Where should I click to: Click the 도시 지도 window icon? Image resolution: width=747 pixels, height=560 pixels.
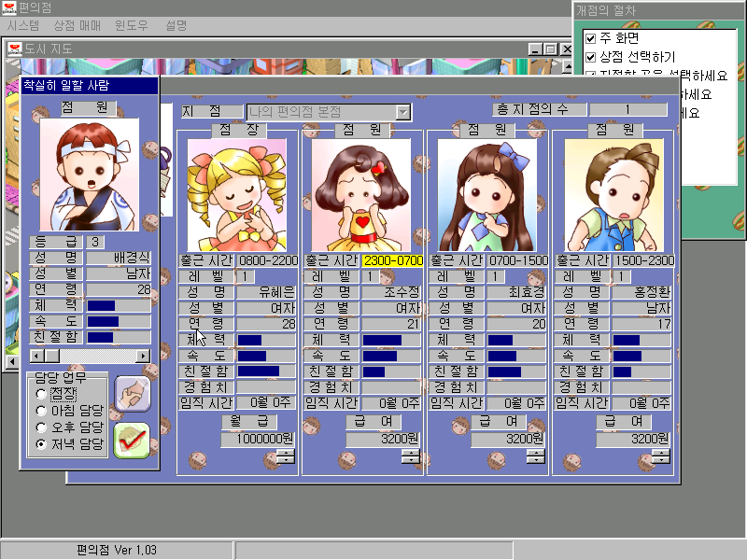[15, 49]
